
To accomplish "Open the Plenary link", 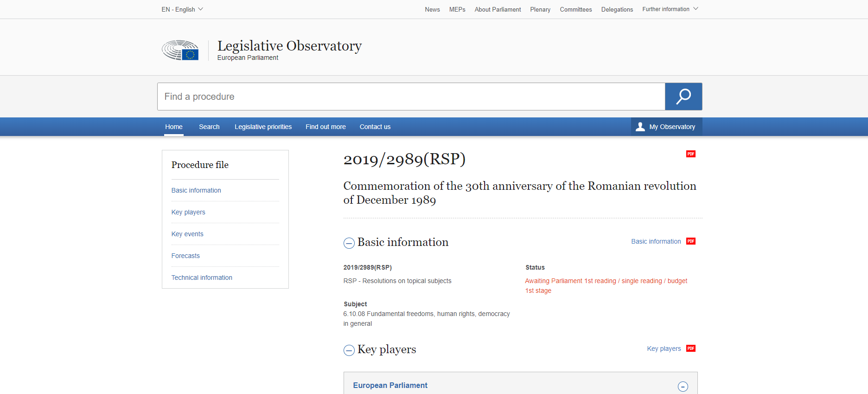I will tap(540, 9).
